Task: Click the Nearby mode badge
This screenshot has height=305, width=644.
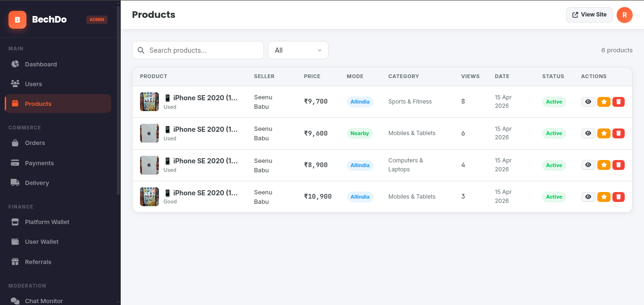Action: pyautogui.click(x=360, y=133)
